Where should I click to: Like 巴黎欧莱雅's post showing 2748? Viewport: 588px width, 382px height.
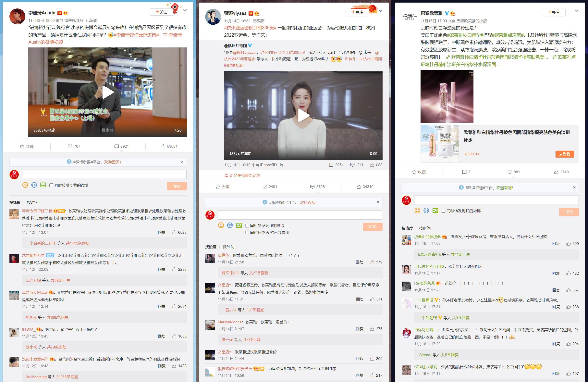pos(561,172)
